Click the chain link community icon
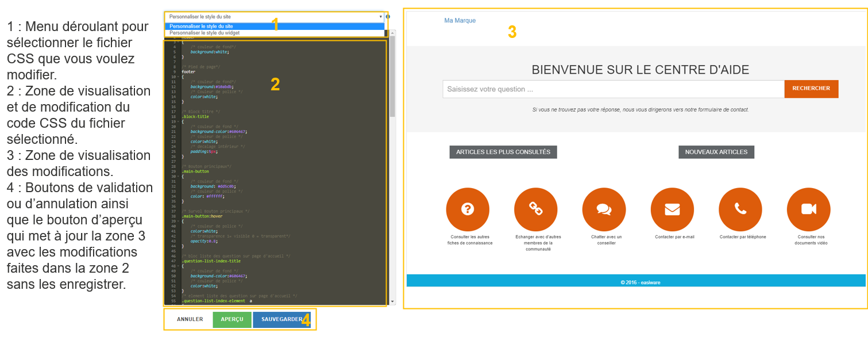Screen dimensions: 868x340 [x=535, y=209]
